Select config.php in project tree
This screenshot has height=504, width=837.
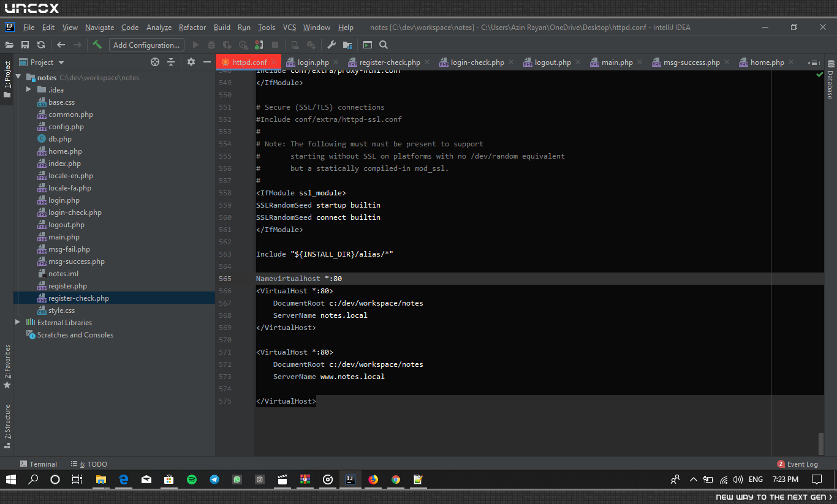pos(66,127)
